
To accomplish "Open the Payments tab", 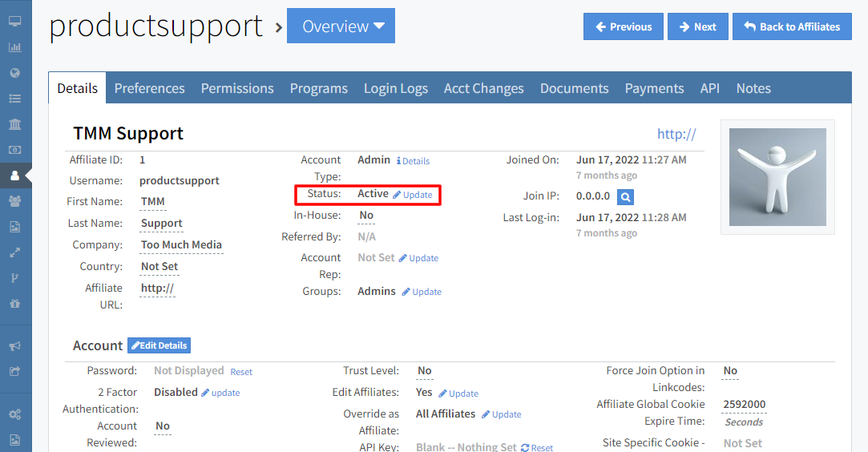I will click(x=654, y=88).
